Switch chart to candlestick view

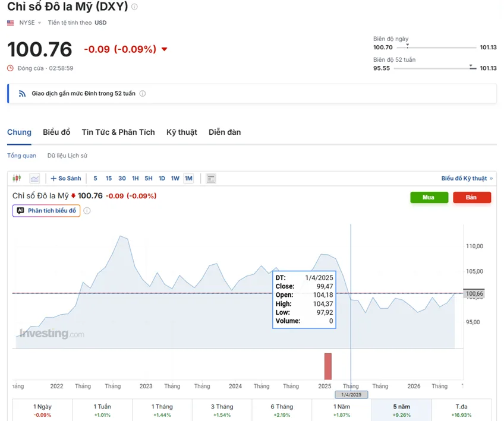[x=17, y=178]
